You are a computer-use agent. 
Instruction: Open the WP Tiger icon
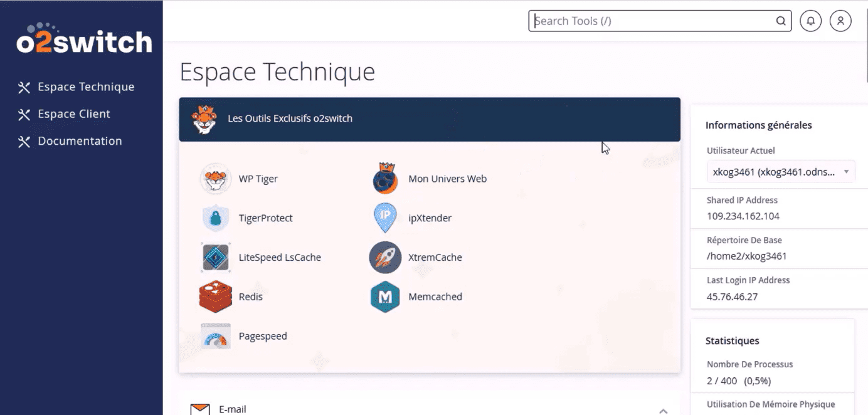click(x=216, y=179)
